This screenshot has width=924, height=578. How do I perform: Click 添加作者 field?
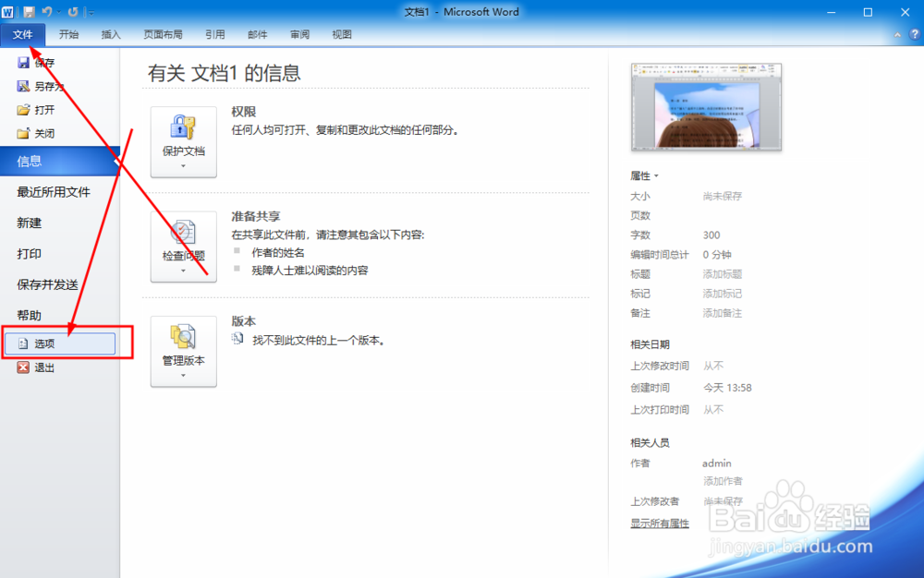[723, 481]
